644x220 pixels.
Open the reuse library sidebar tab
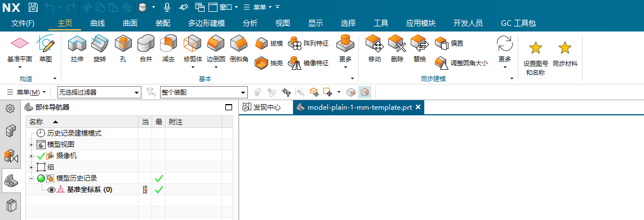coord(11,205)
